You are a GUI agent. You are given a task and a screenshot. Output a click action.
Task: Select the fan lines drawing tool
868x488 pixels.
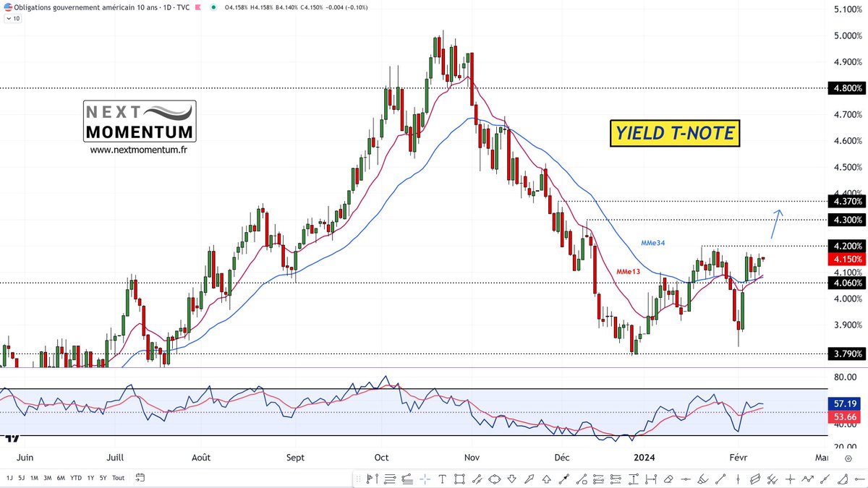pos(407,479)
